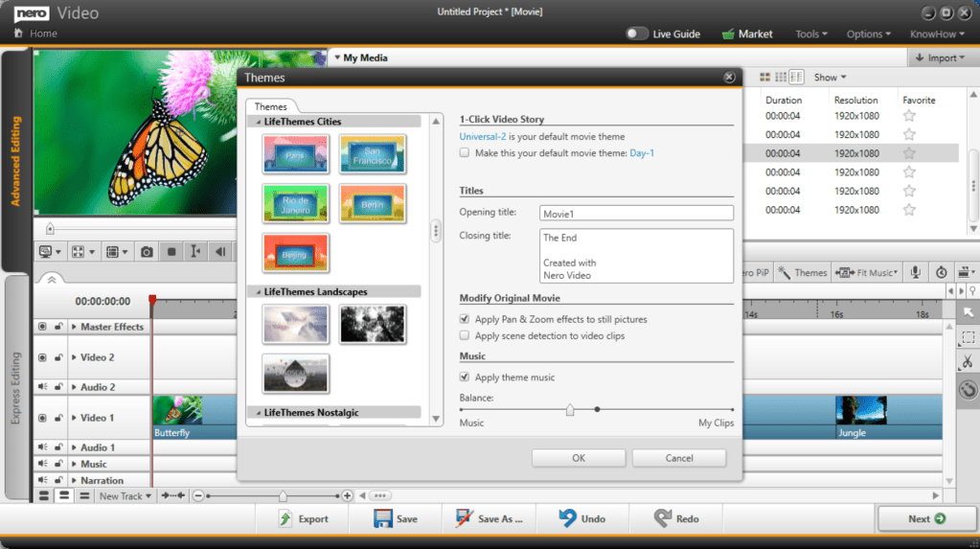This screenshot has width=980, height=549.
Task: Turn on the Live Guide switch
Action: [637, 34]
